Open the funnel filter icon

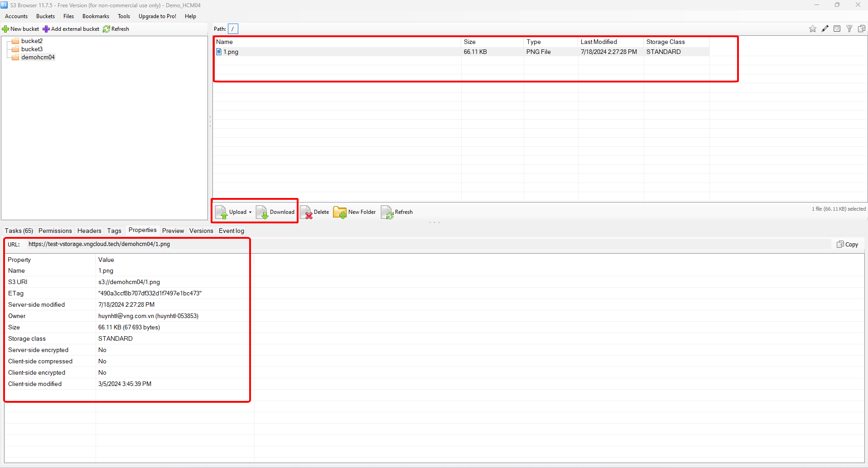(x=849, y=29)
